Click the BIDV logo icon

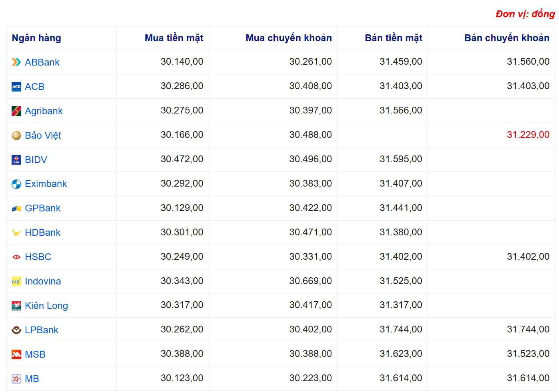[16, 160]
